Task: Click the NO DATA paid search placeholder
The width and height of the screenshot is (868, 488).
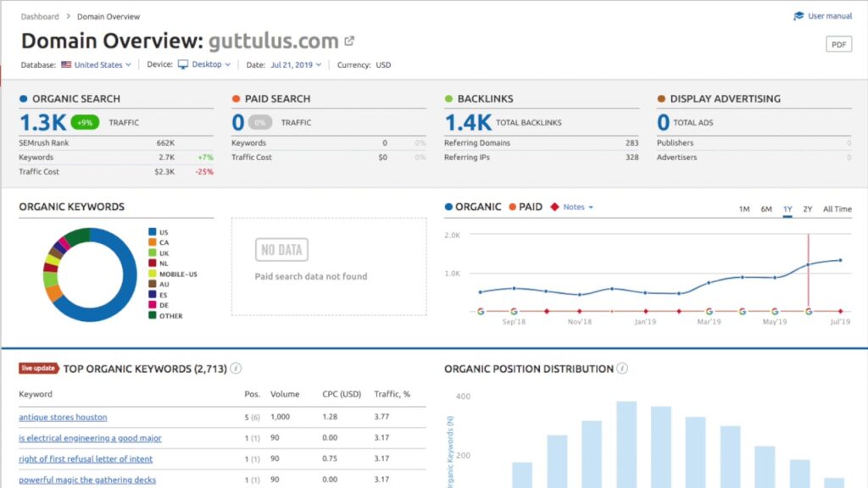Action: (x=281, y=250)
